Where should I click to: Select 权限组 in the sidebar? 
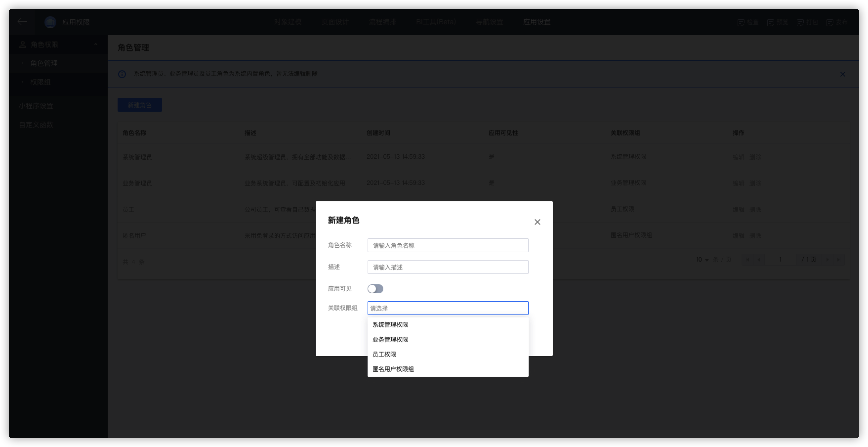coord(58,82)
